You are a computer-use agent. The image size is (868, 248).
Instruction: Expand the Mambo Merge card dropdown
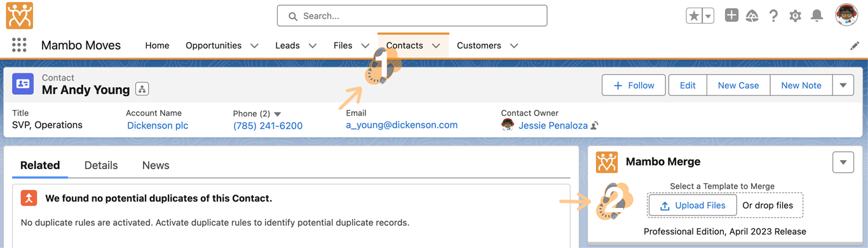843,162
